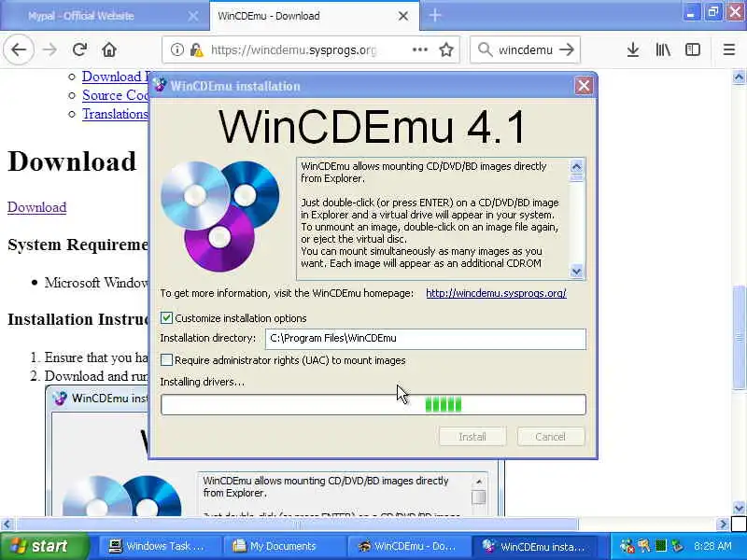Viewport: 747px width, 560px height.
Task: Click the WinCDEmu installer title bar icon
Action: 159,85
